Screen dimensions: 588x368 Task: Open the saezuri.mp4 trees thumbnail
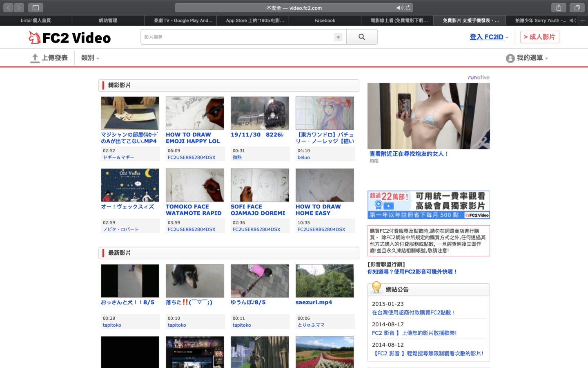(325, 281)
